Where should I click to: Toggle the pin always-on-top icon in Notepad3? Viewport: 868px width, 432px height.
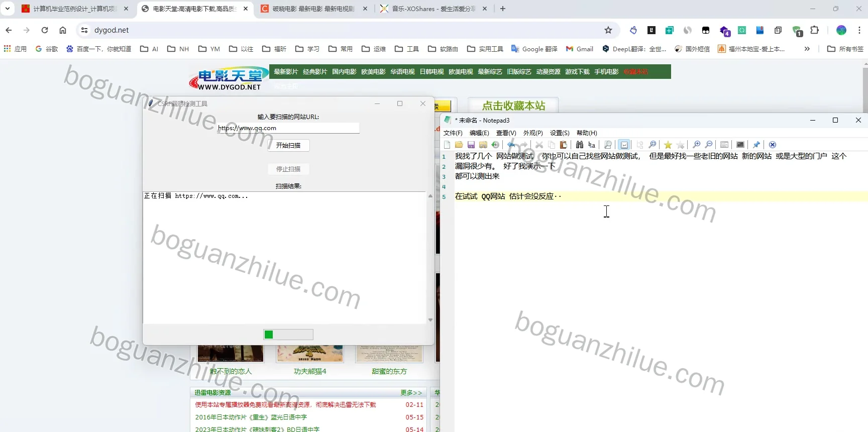tap(756, 145)
